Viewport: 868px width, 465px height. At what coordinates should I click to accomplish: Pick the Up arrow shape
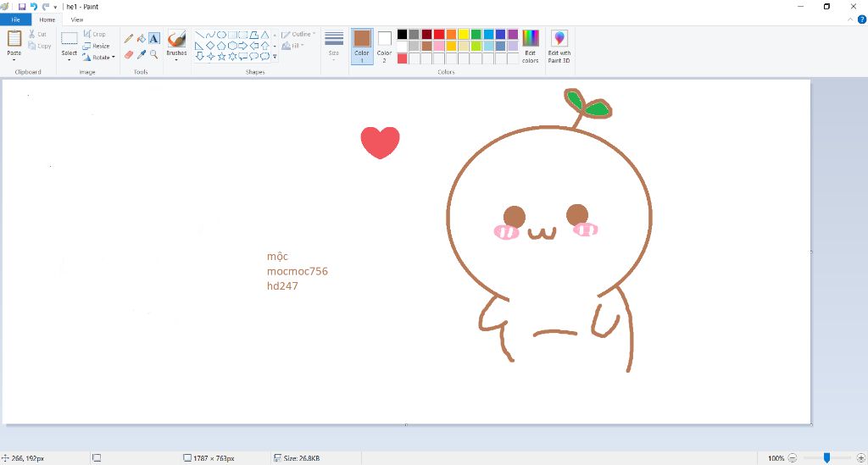pyautogui.click(x=265, y=46)
